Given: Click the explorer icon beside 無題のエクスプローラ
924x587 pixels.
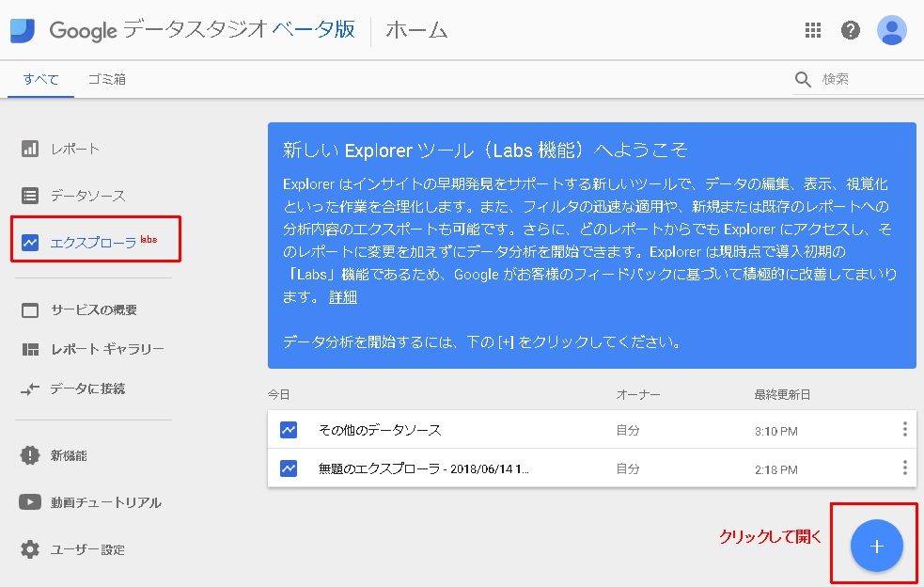Looking at the screenshot, I should click(289, 468).
